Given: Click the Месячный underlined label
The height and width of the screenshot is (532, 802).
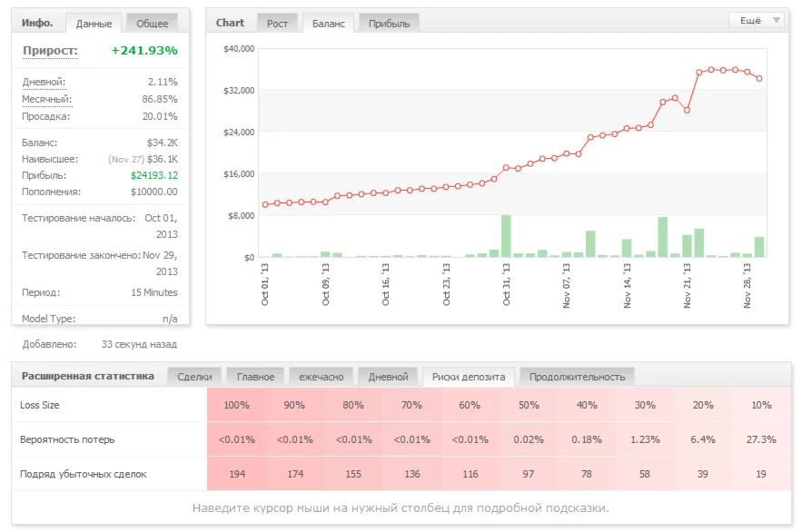Looking at the screenshot, I should pyautogui.click(x=46, y=99).
